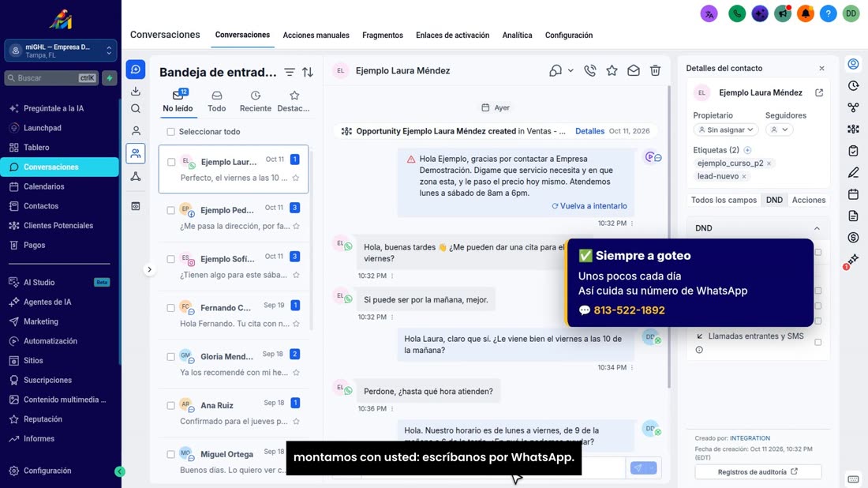The width and height of the screenshot is (868, 488).
Task: Open the Sin asignar owner dropdown
Action: pos(726,130)
